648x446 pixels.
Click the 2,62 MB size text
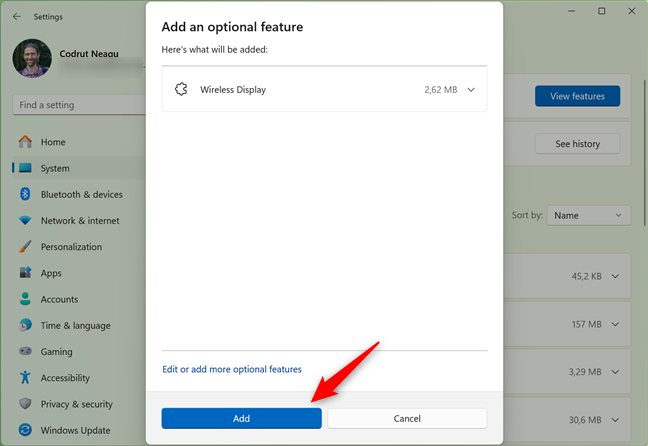pyautogui.click(x=441, y=90)
